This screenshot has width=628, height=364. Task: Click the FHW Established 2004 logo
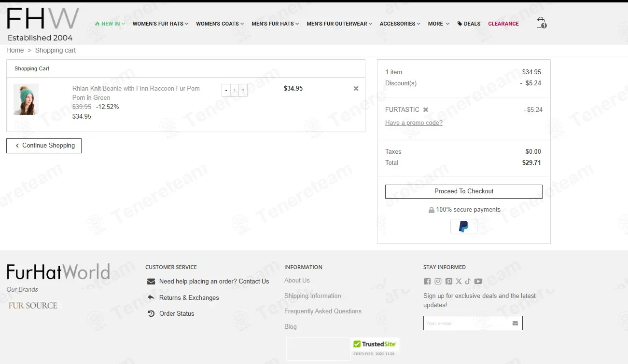[42, 25]
